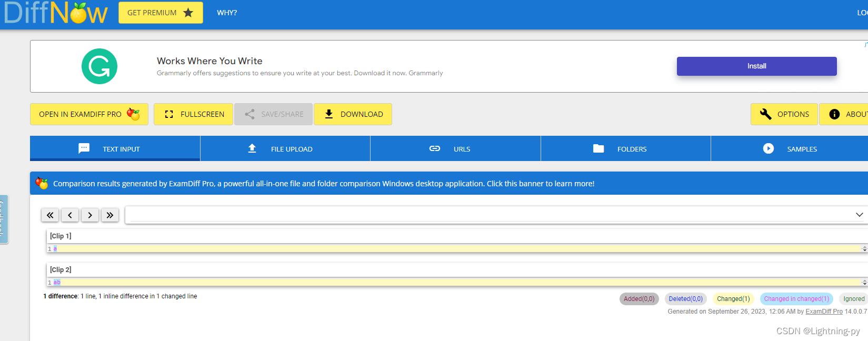Click Open in ExamDiff Pro button

click(89, 114)
